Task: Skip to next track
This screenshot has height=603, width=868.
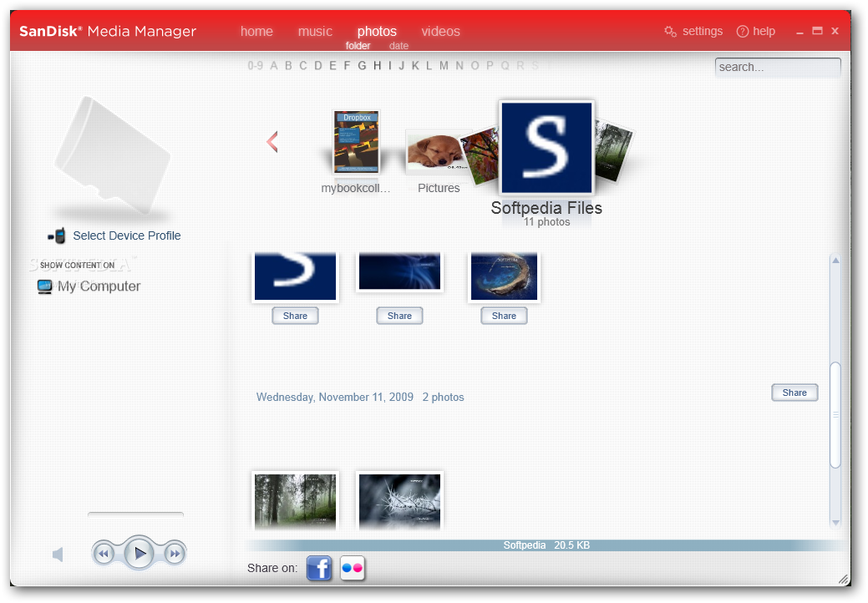Action: (175, 553)
